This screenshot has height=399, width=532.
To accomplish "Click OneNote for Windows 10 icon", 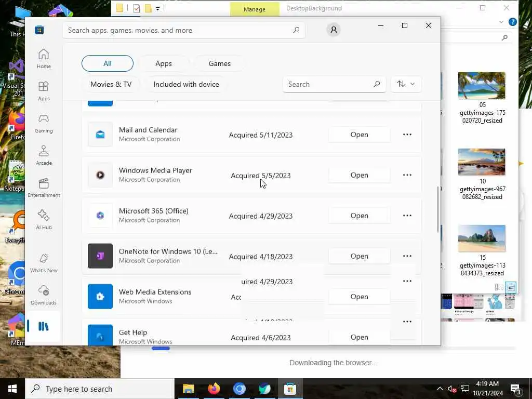I will tap(100, 256).
